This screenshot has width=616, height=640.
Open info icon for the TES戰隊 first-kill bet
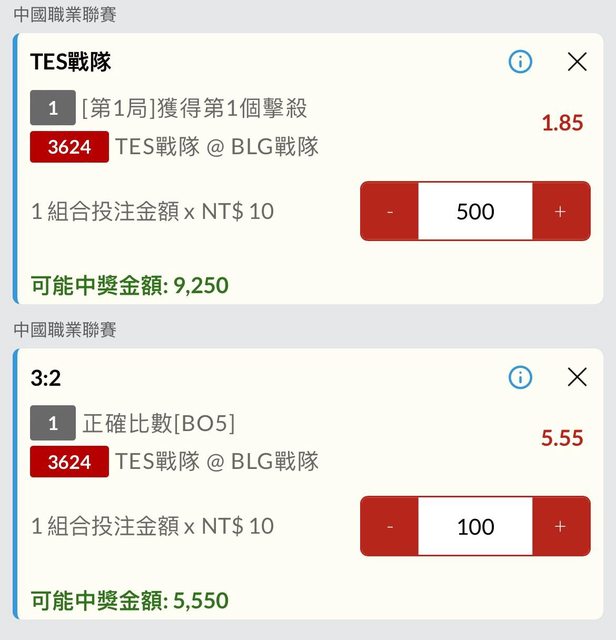pyautogui.click(x=520, y=62)
